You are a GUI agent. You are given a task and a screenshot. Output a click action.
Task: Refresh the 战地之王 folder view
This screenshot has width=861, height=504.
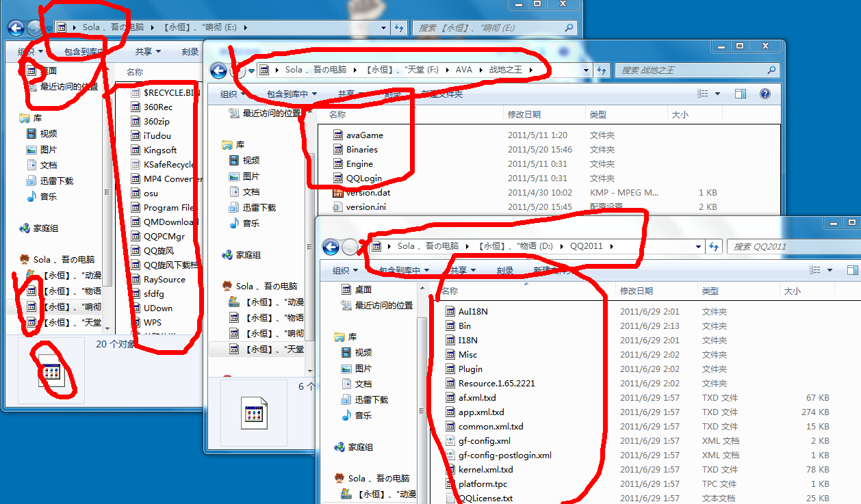coord(602,70)
